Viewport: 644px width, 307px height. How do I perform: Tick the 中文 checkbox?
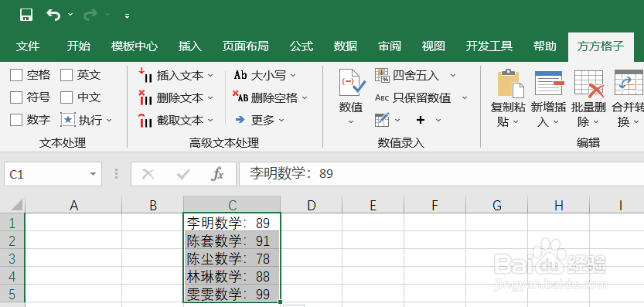click(x=66, y=97)
